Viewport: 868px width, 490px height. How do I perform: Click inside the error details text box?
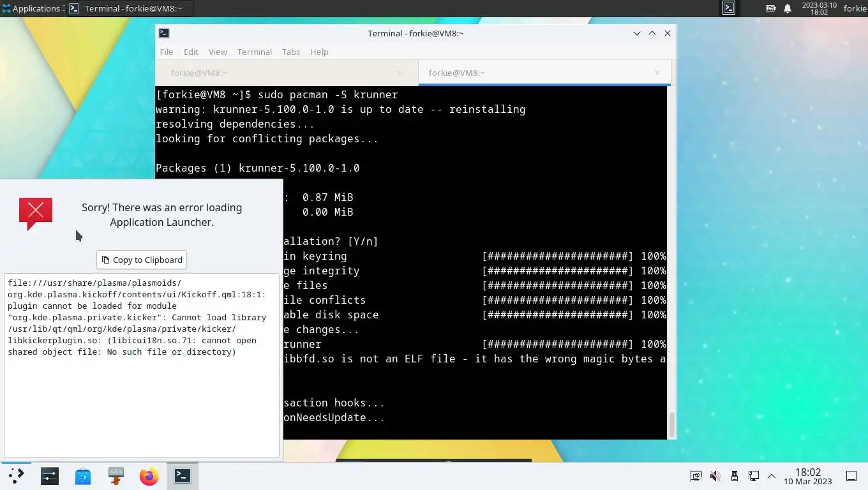(142, 366)
